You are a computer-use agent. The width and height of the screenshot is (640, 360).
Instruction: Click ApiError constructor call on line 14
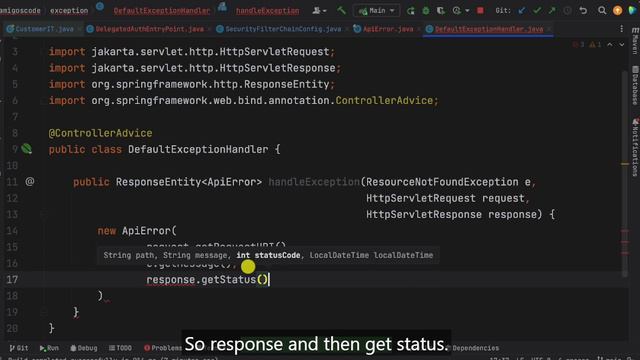pyautogui.click(x=146, y=231)
